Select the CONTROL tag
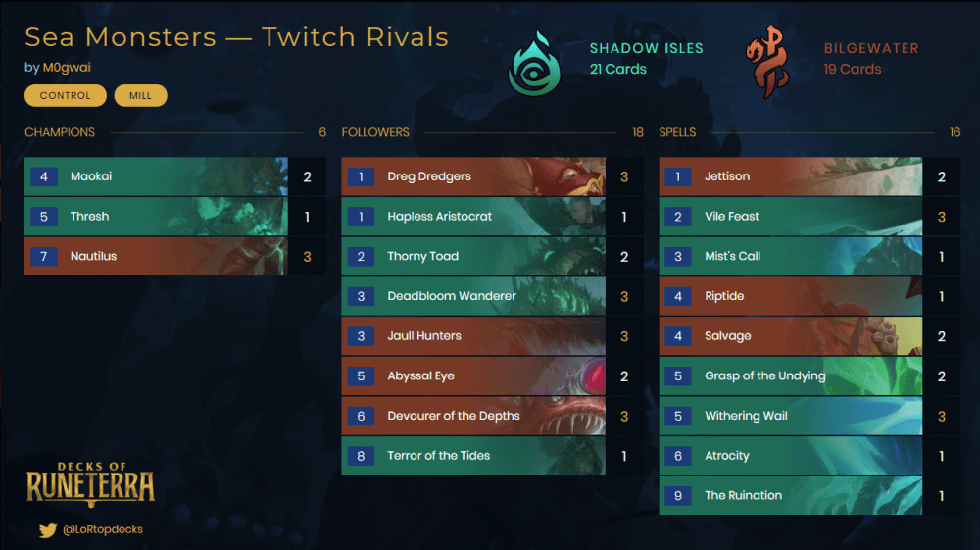This screenshot has width=980, height=550. coord(66,95)
